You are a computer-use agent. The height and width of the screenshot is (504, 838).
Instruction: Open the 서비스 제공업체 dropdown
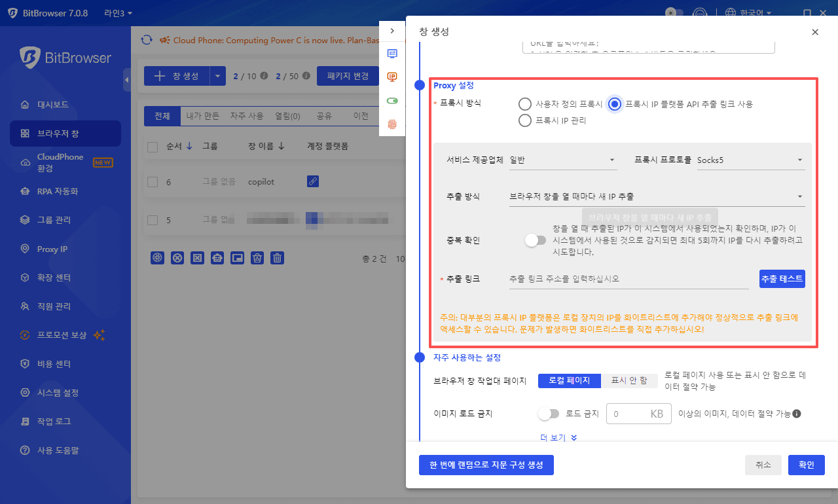coord(562,160)
